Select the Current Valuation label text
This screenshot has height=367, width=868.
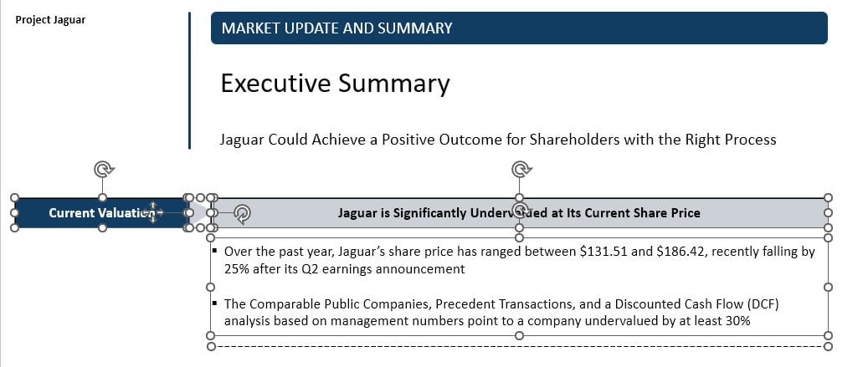click(92, 213)
